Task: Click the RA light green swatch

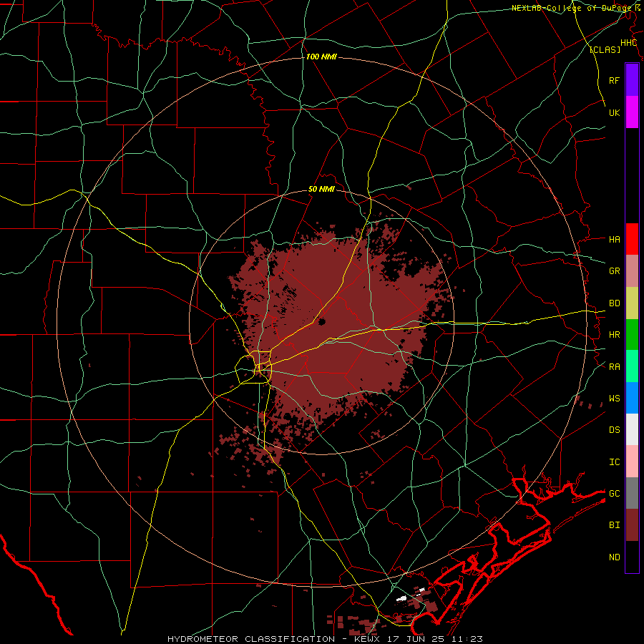Action: tap(632, 366)
